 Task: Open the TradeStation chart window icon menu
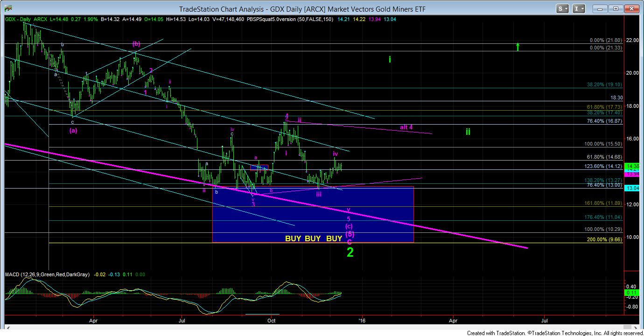tap(7, 8)
